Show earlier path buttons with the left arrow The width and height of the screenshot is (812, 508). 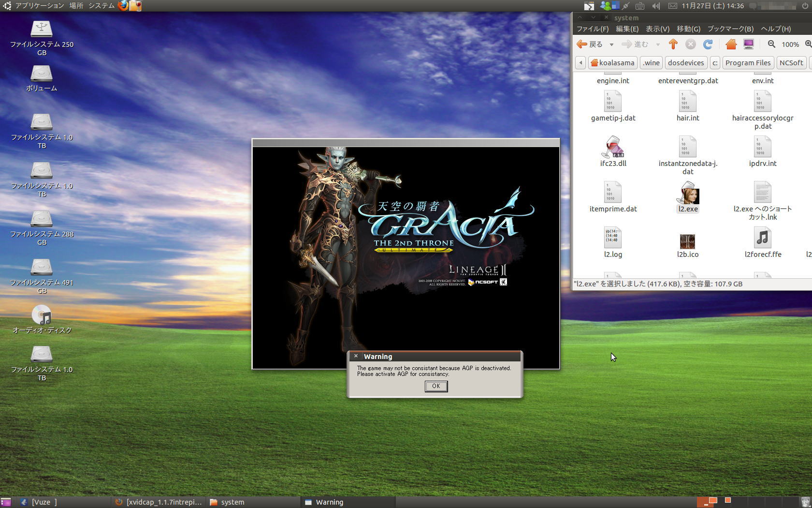point(580,63)
